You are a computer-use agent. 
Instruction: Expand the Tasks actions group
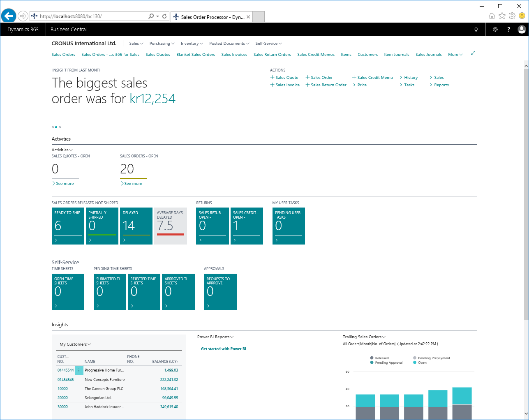407,85
